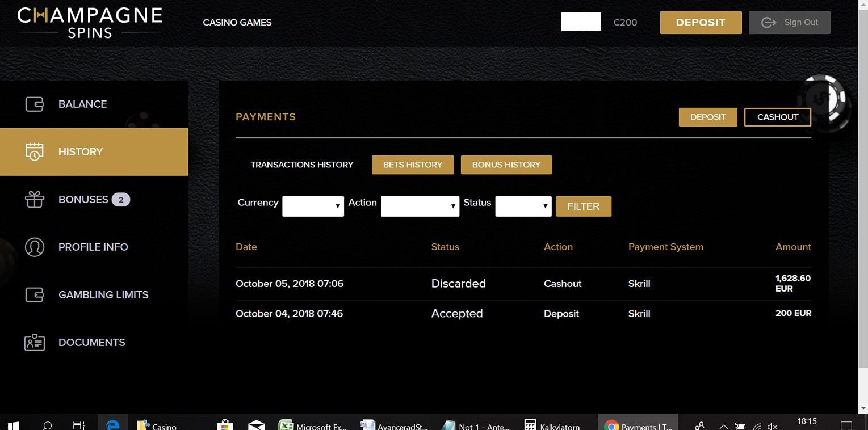
Task: Select the October 05, 2018 07:06 date
Action: pos(290,284)
